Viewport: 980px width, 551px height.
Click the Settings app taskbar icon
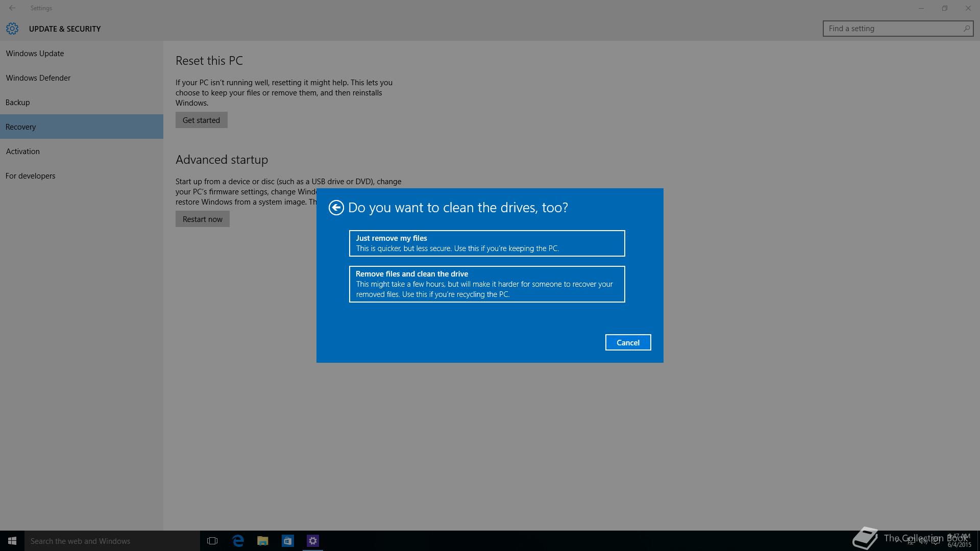(x=313, y=541)
